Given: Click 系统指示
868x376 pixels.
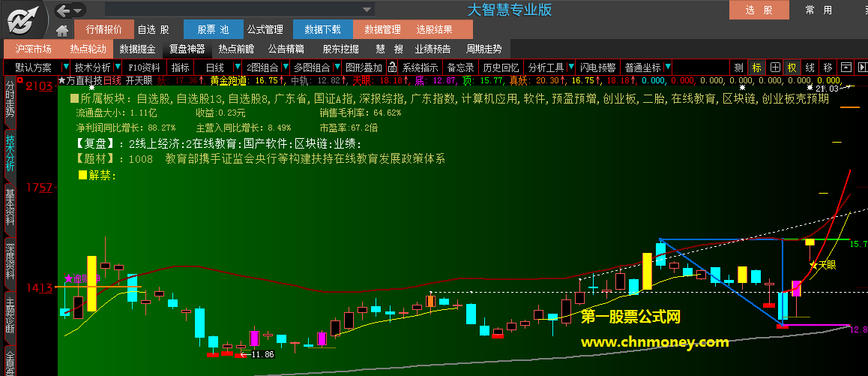Looking at the screenshot, I should (x=421, y=68).
